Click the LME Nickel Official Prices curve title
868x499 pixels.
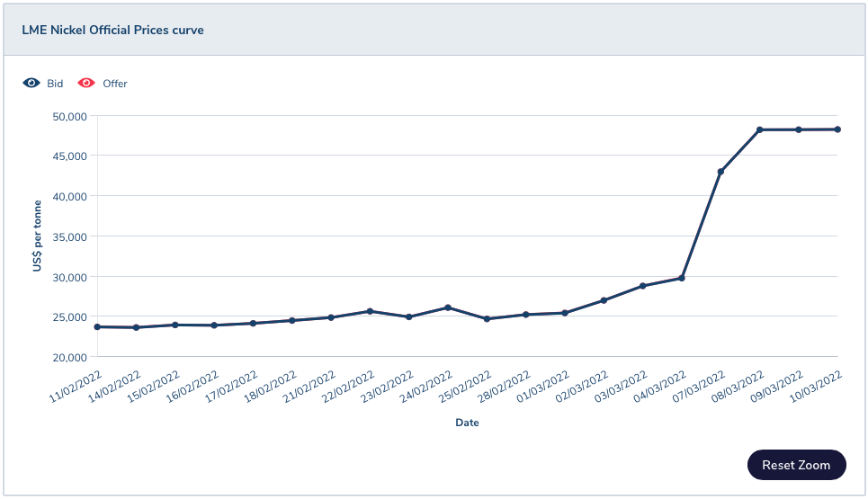[x=113, y=30]
